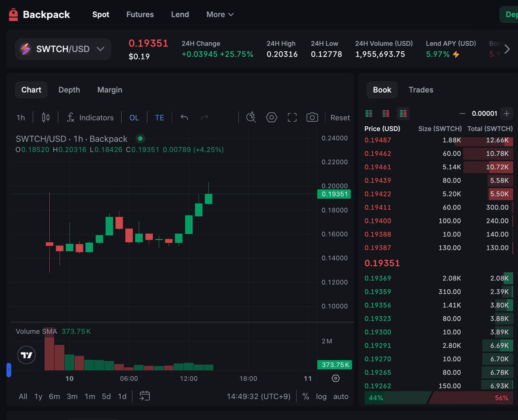Switch to the Trades tab
Screen dimensions: 518x420
point(421,90)
